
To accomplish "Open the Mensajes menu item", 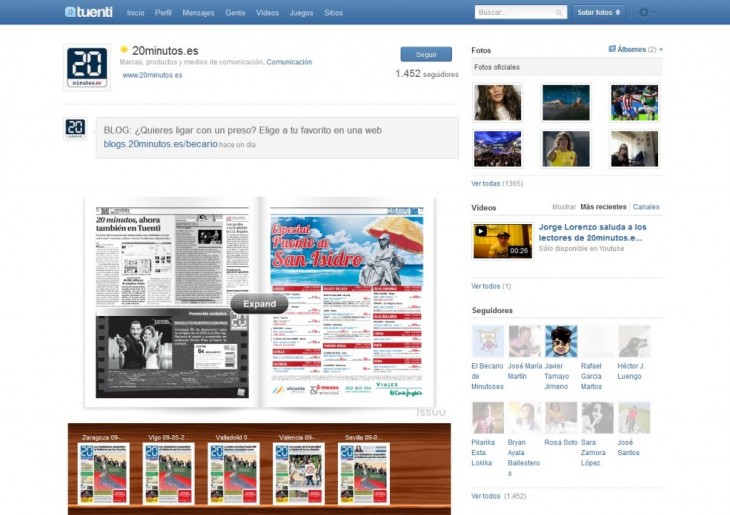I will (198, 13).
